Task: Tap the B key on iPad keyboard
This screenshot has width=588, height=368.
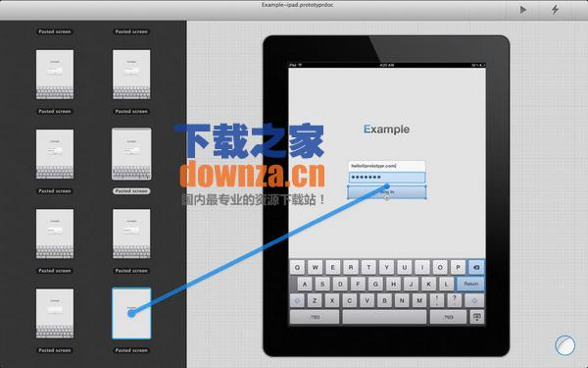Action: (x=384, y=300)
